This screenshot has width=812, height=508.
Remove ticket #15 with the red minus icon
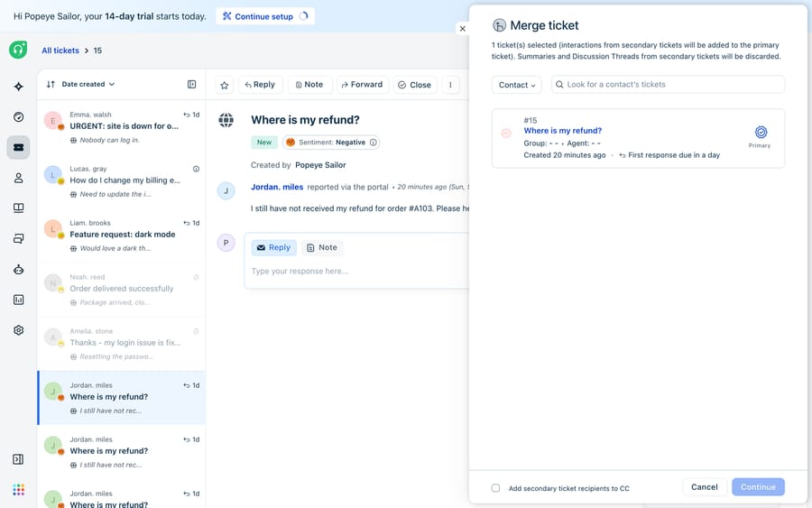click(506, 134)
